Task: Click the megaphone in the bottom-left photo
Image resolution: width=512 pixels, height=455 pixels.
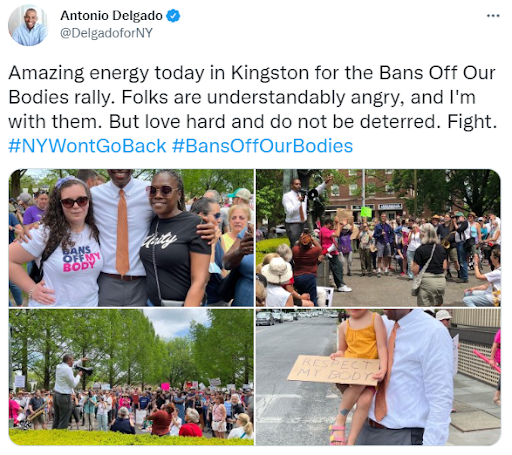Action: tap(83, 369)
